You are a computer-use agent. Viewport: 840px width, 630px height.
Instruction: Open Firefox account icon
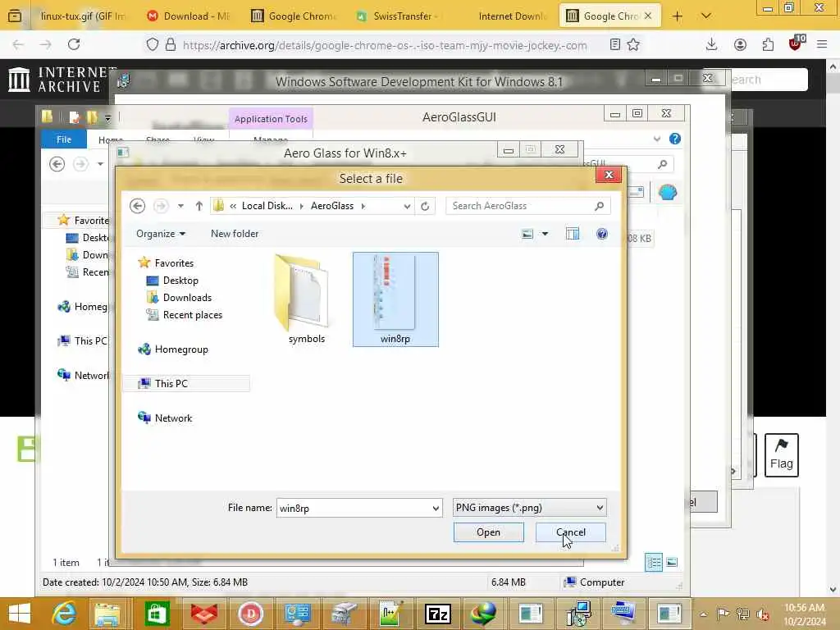(x=740, y=45)
